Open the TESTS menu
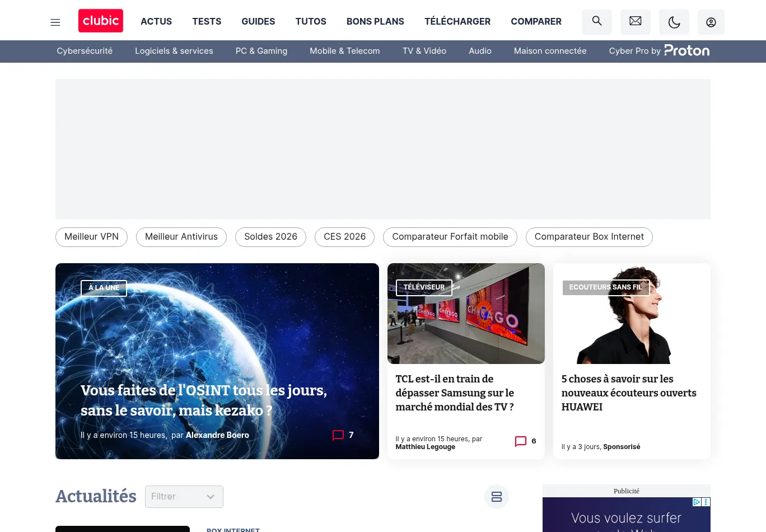The height and width of the screenshot is (532, 766). 207,21
